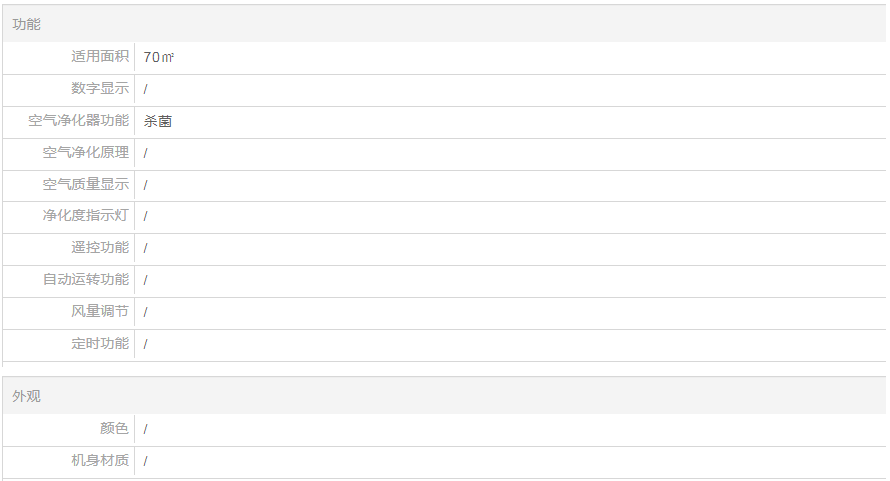Click the 功能 section header
Viewport: 890px width, 481px height.
27,24
